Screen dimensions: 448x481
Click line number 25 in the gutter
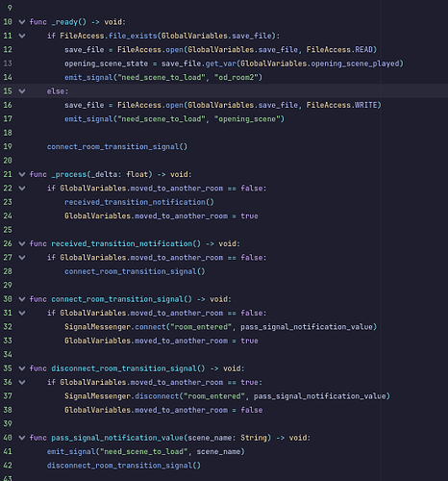8,230
